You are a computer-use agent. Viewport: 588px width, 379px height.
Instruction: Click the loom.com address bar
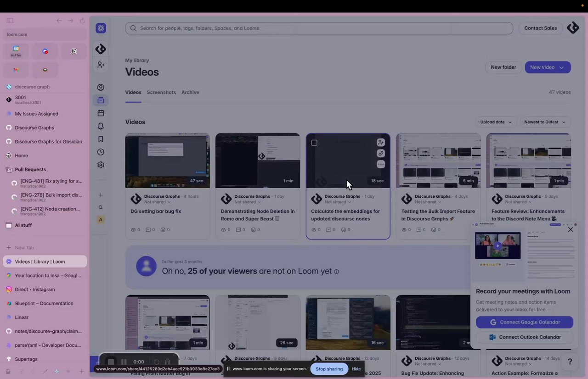click(45, 34)
